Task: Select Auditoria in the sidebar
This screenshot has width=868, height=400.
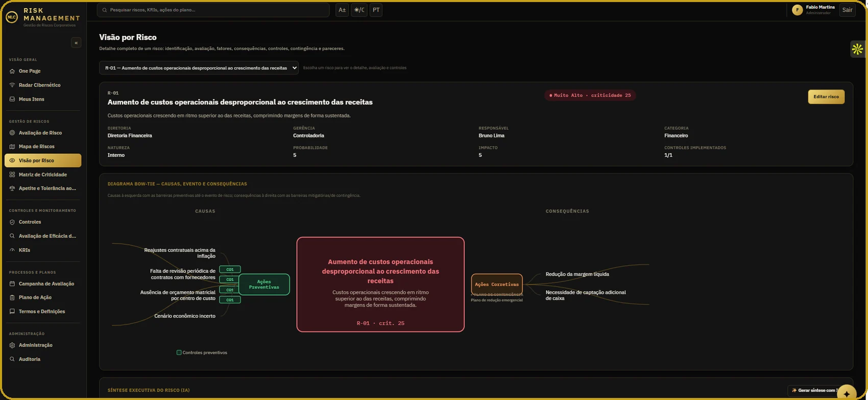Action: click(43, 359)
